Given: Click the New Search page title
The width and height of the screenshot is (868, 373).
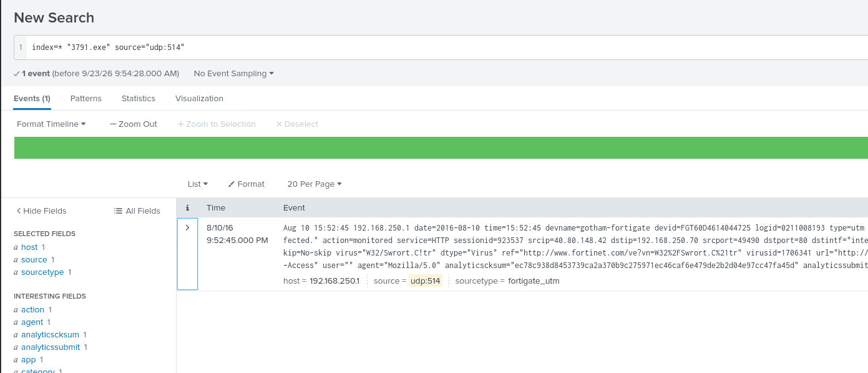Looking at the screenshot, I should (x=54, y=17).
